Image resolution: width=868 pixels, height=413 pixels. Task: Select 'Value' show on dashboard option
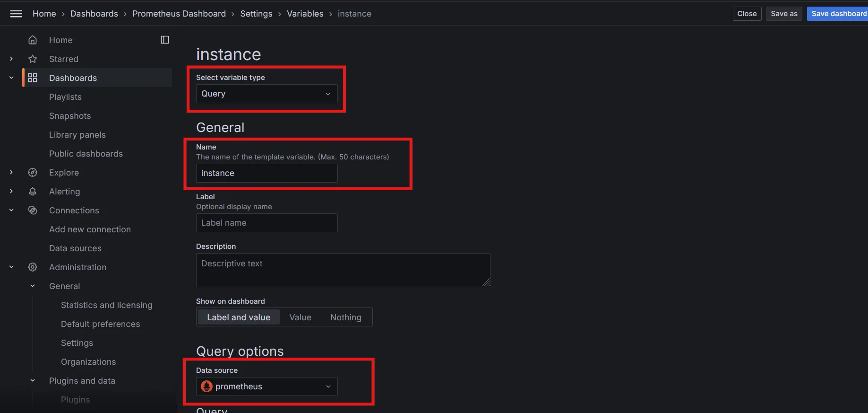pos(301,317)
